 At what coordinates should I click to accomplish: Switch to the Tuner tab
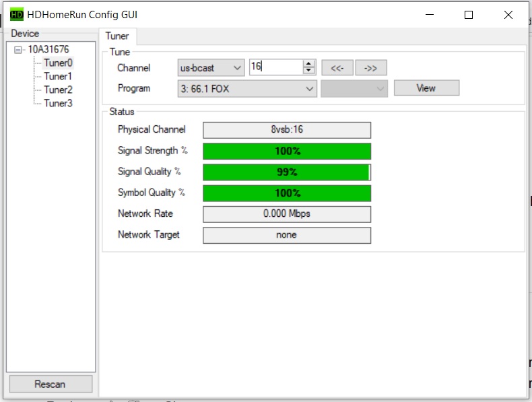pyautogui.click(x=117, y=36)
